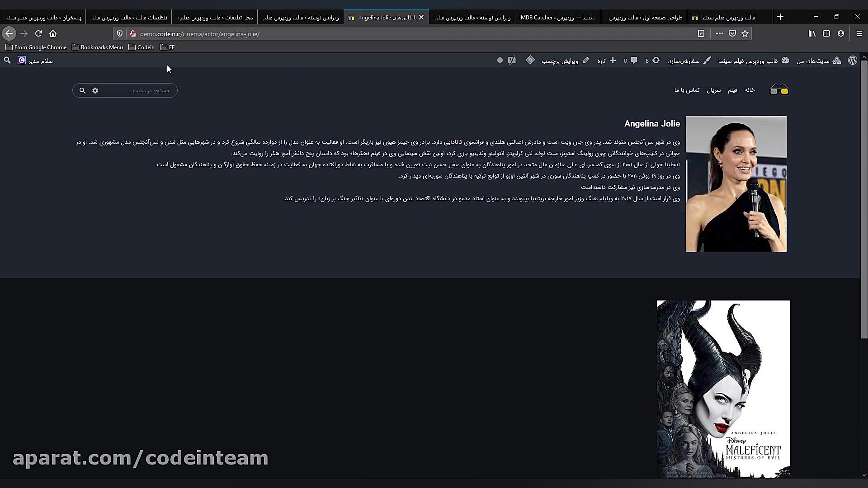The height and width of the screenshot is (488, 868).
Task: Save the page to Pocket
Action: pyautogui.click(x=731, y=33)
